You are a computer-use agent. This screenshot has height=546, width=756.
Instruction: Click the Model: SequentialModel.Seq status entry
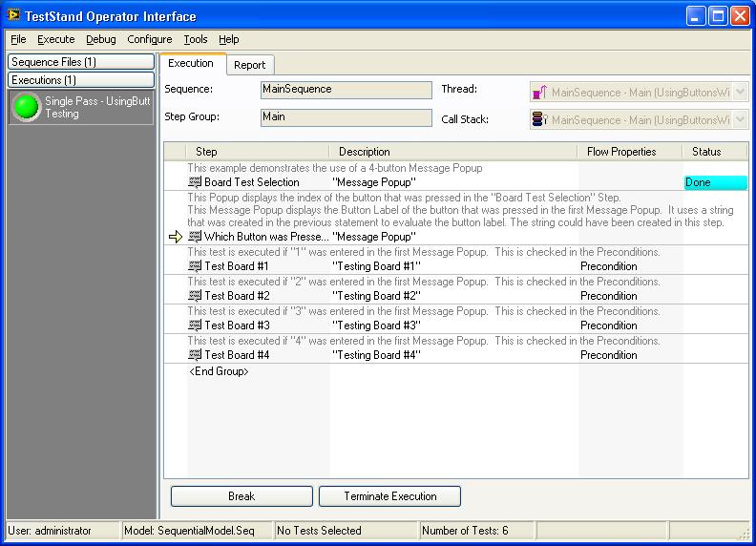(x=197, y=531)
